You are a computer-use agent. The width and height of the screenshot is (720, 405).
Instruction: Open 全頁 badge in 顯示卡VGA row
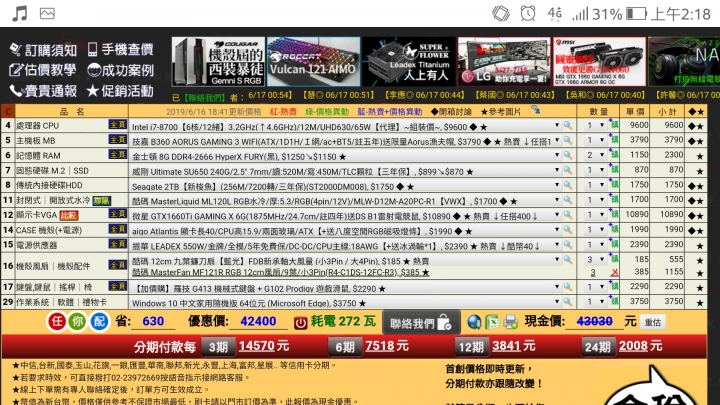(x=118, y=214)
